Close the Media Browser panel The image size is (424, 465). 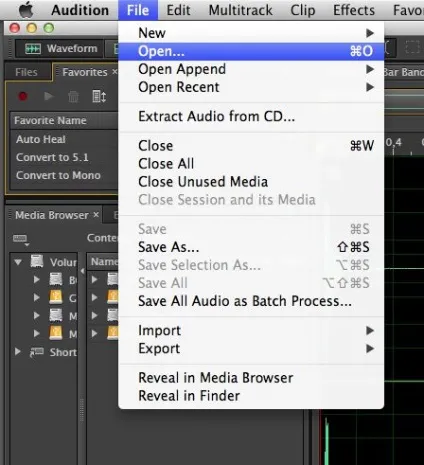pos(96,215)
